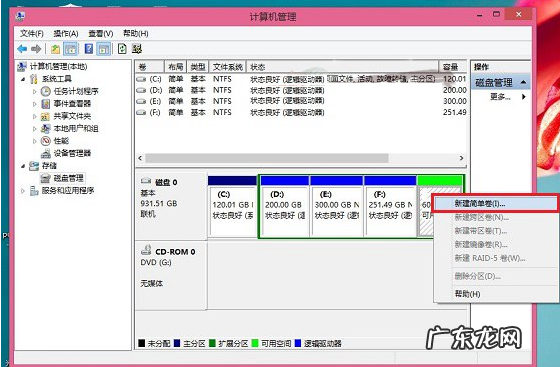The width and height of the screenshot is (560, 367).
Task: Click the Forward arrow toolbar icon
Action: tap(36, 49)
